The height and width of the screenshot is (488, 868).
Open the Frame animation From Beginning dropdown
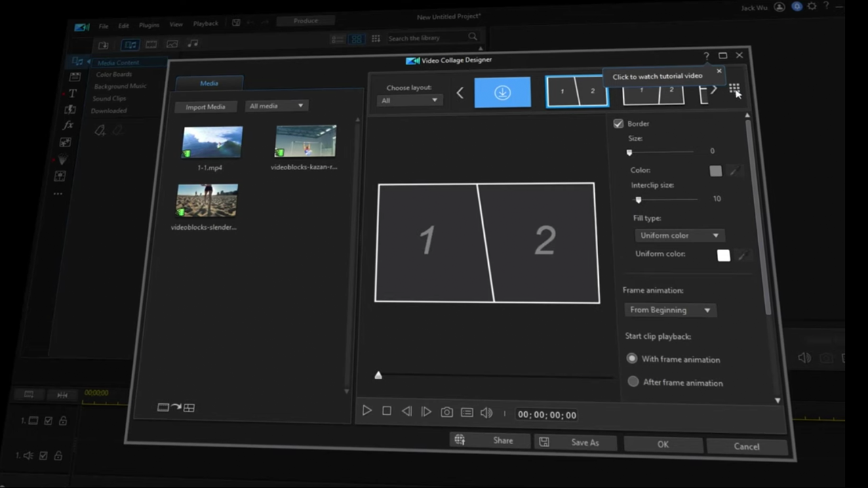(670, 310)
